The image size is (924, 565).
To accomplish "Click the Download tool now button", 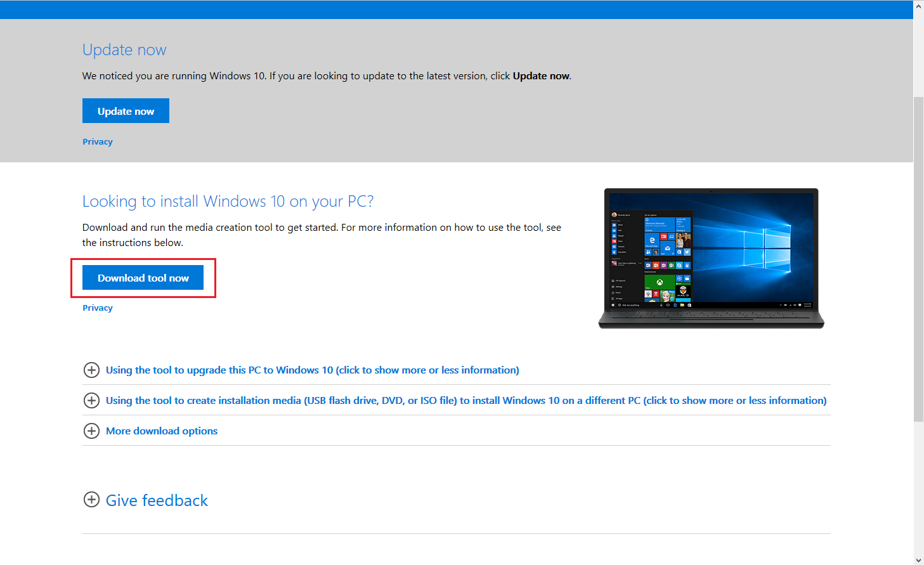I will [143, 278].
